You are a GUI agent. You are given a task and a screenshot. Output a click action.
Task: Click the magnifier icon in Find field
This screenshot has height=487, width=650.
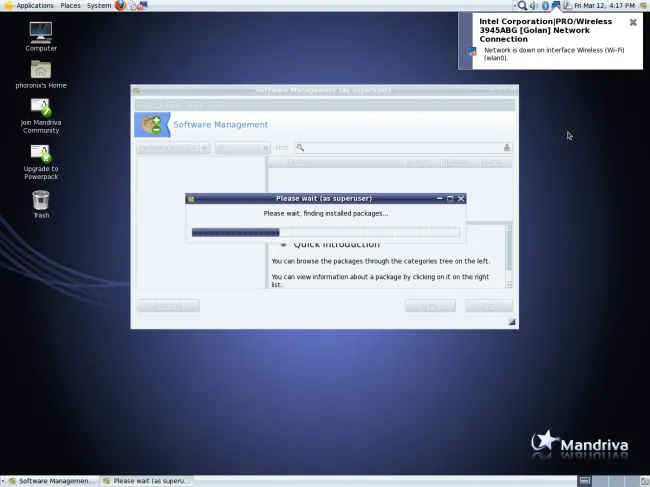pos(301,148)
